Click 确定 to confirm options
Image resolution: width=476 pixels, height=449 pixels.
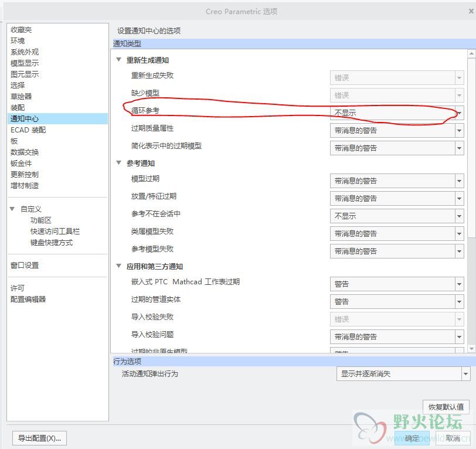tap(412, 438)
